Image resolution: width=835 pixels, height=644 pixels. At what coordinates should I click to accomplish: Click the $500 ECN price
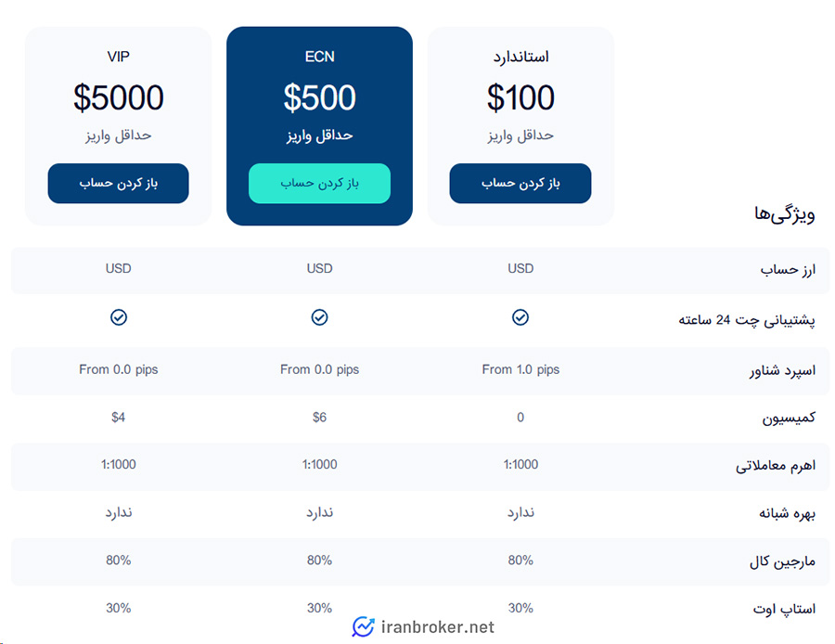(x=319, y=97)
